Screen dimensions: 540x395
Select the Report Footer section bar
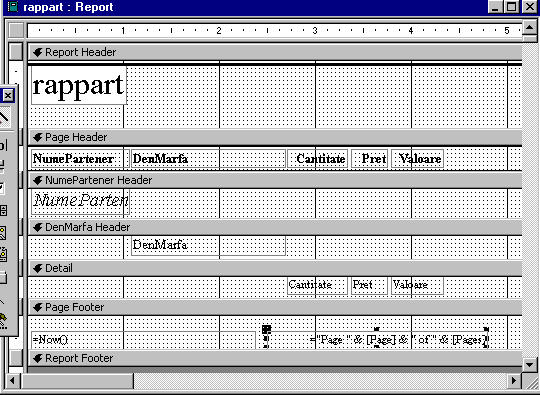pos(275,358)
